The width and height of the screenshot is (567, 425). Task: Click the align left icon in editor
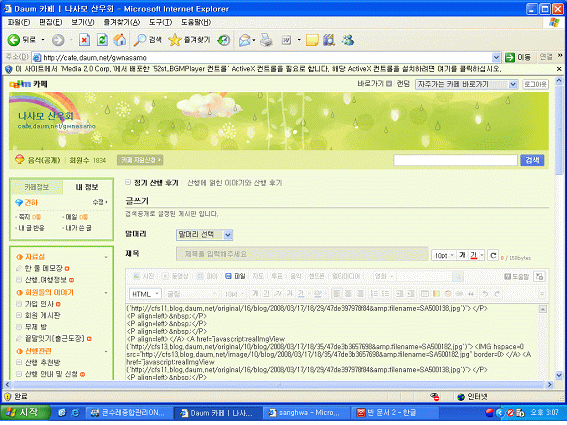coord(336,294)
